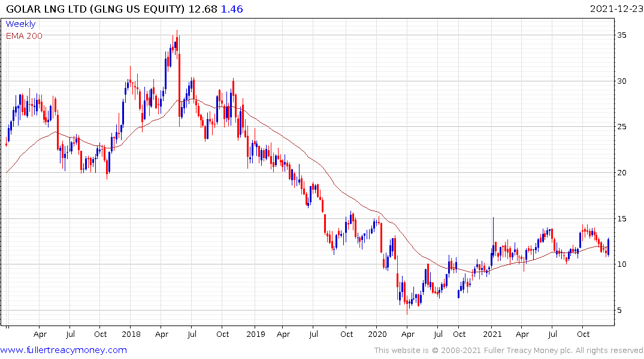Click the Jul label between 2018 and 2019
This screenshot has height=359, width=644.
click(192, 334)
